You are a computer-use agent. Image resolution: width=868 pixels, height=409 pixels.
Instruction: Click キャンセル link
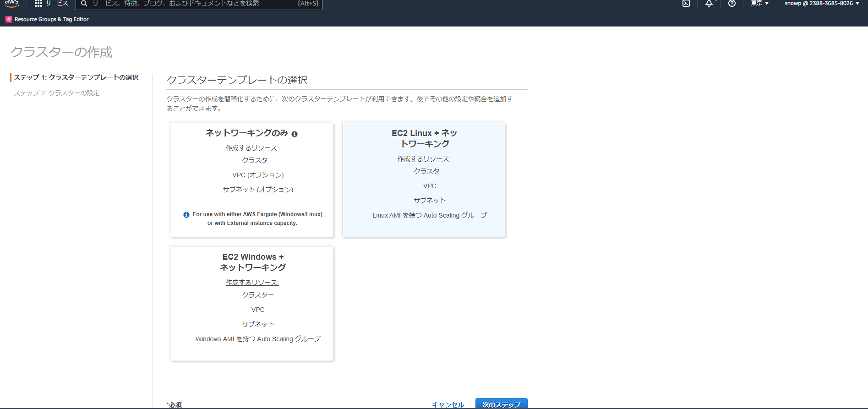pos(448,404)
